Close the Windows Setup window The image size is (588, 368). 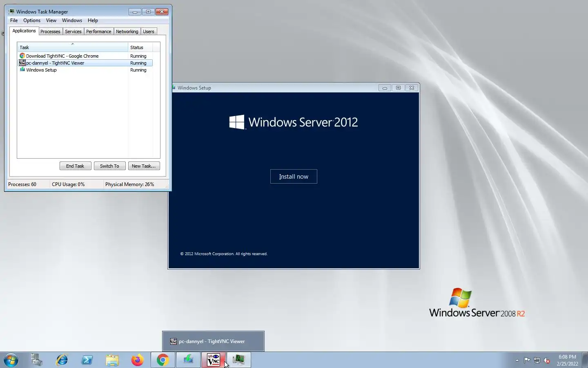pos(412,88)
